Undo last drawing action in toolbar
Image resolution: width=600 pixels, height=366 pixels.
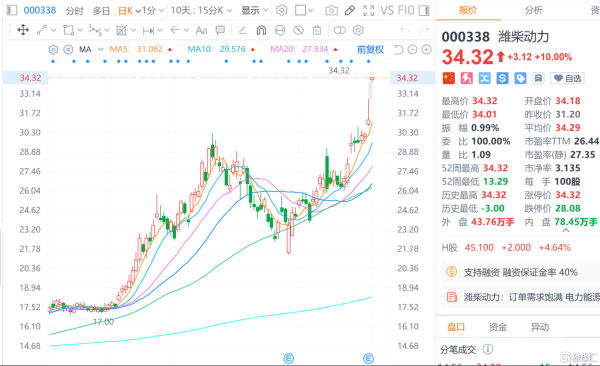pyautogui.click(x=405, y=30)
